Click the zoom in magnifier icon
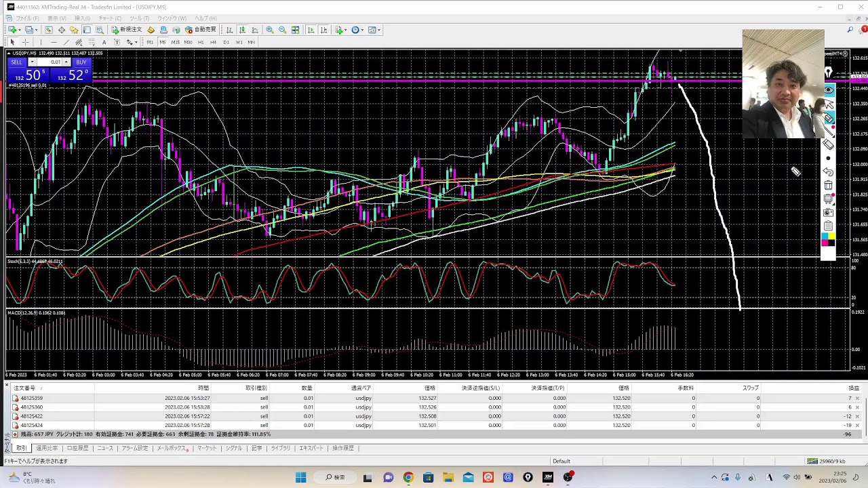This screenshot has height=488, width=868. tap(270, 30)
